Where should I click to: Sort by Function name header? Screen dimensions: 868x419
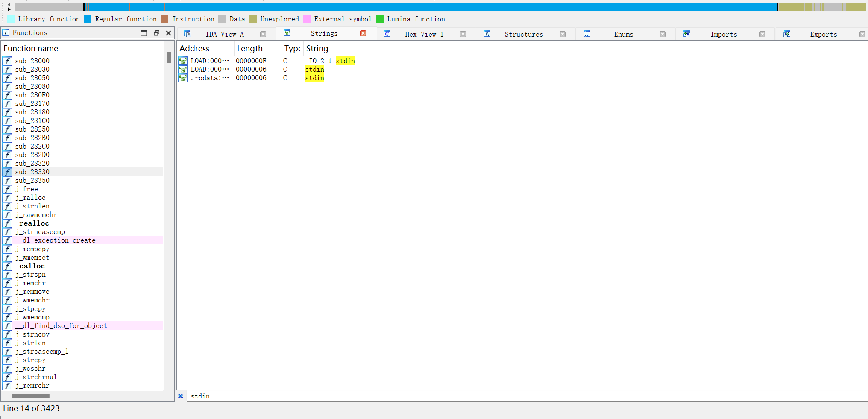coord(31,48)
